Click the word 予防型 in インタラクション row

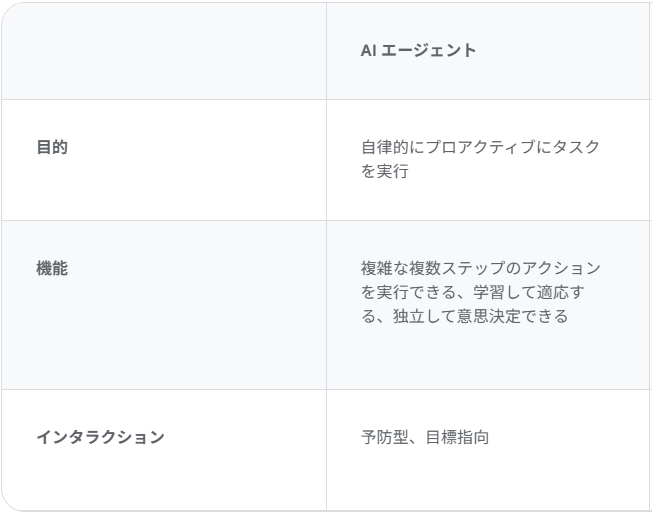385,437
